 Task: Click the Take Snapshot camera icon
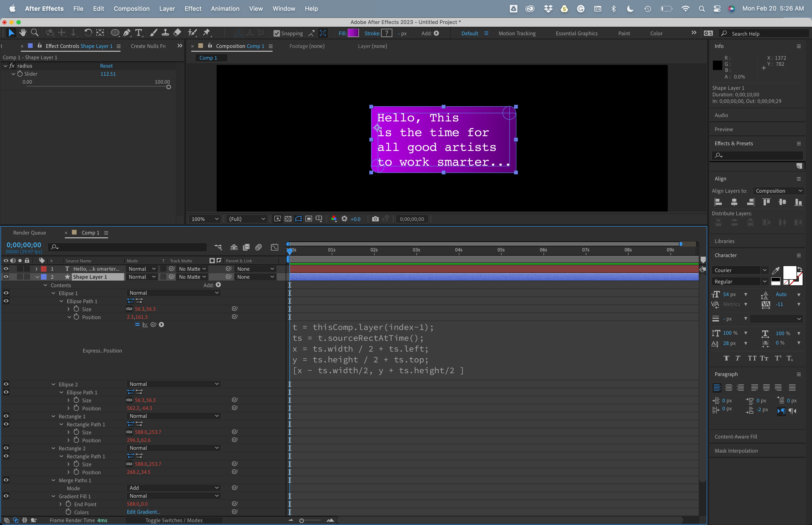(x=375, y=219)
